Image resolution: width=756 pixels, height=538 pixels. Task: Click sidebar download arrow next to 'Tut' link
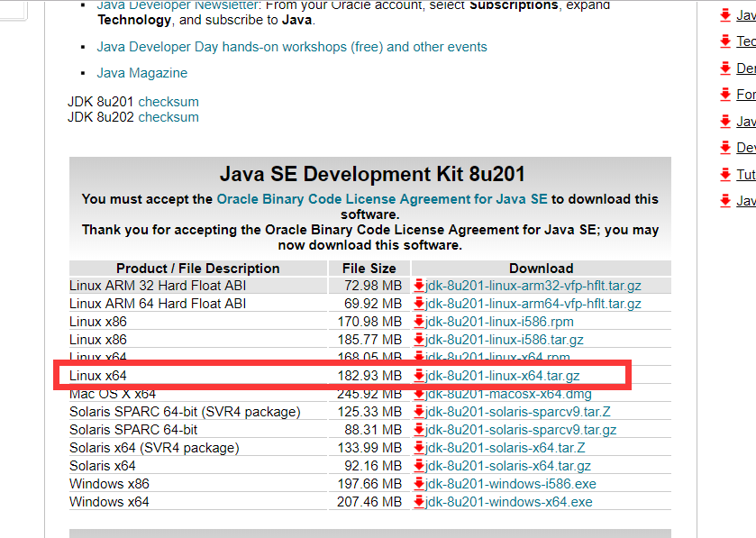tap(725, 174)
